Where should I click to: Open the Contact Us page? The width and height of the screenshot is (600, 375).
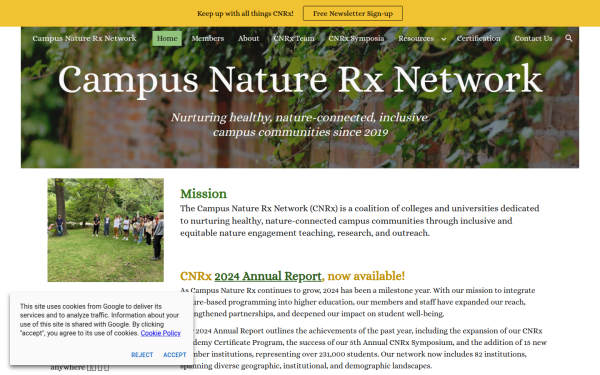pos(533,38)
